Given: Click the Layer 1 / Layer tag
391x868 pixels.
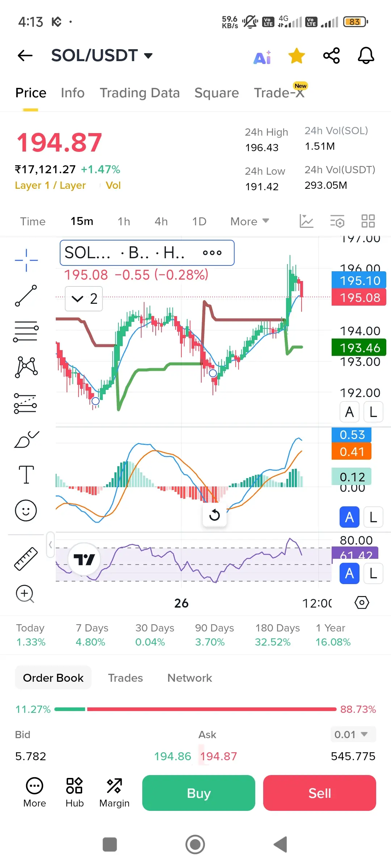Looking at the screenshot, I should click(x=50, y=186).
